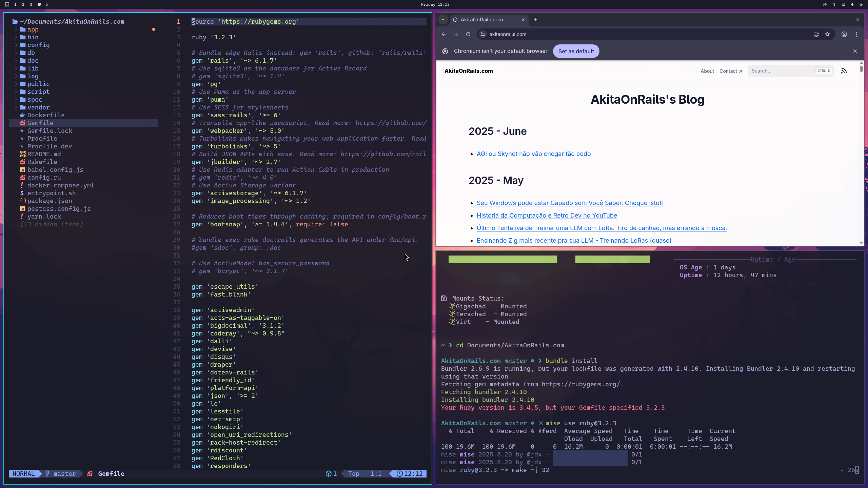Expand the config folder
Screen dimensions: 868x488
(x=16, y=45)
